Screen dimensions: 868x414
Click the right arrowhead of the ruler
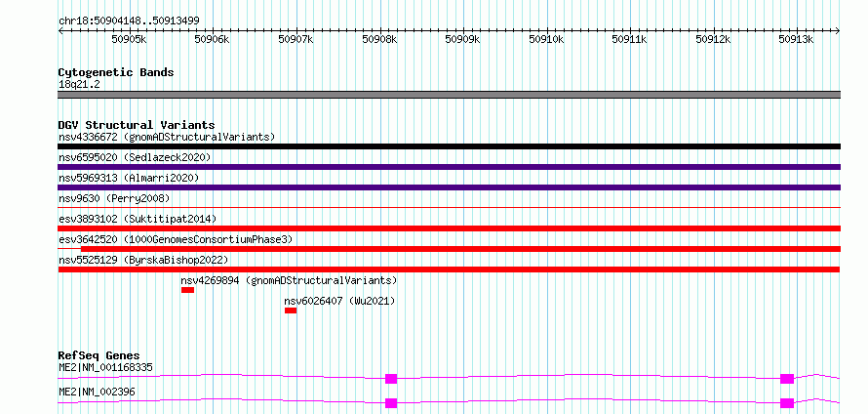tap(838, 31)
